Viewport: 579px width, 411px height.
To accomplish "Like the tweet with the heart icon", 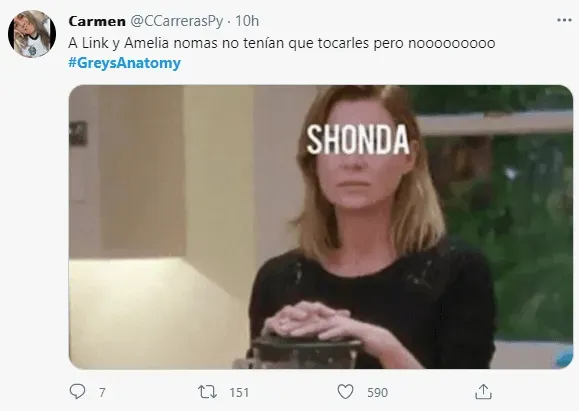I will pyautogui.click(x=345, y=391).
